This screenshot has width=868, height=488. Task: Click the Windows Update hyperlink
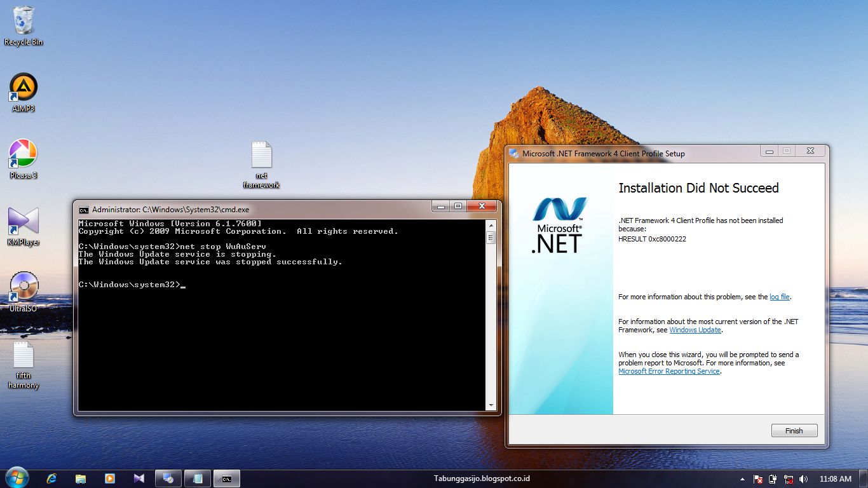tap(695, 330)
